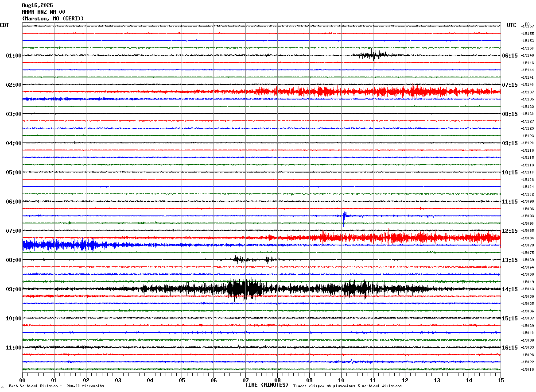Select the 11:00 CDT time label
This screenshot has width=536, height=392.
point(13,348)
